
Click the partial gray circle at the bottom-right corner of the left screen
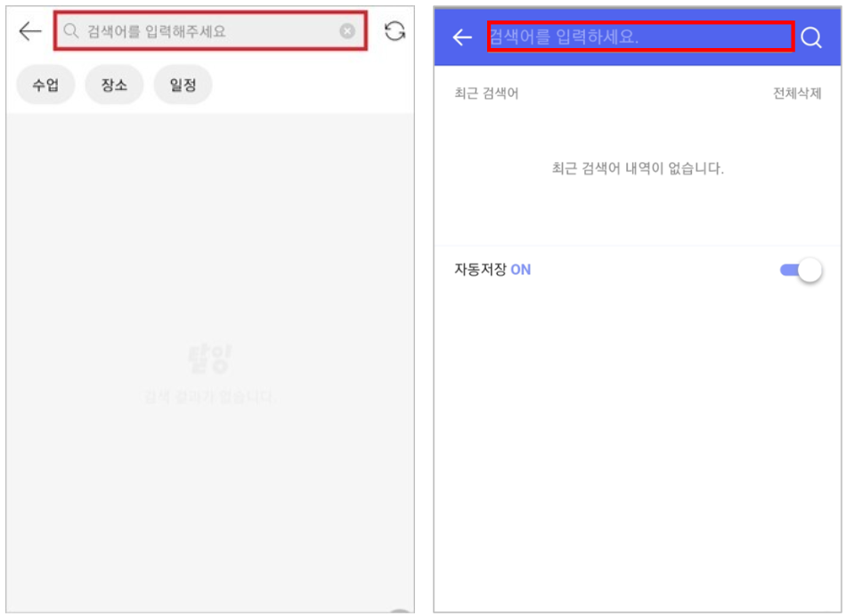point(400,610)
